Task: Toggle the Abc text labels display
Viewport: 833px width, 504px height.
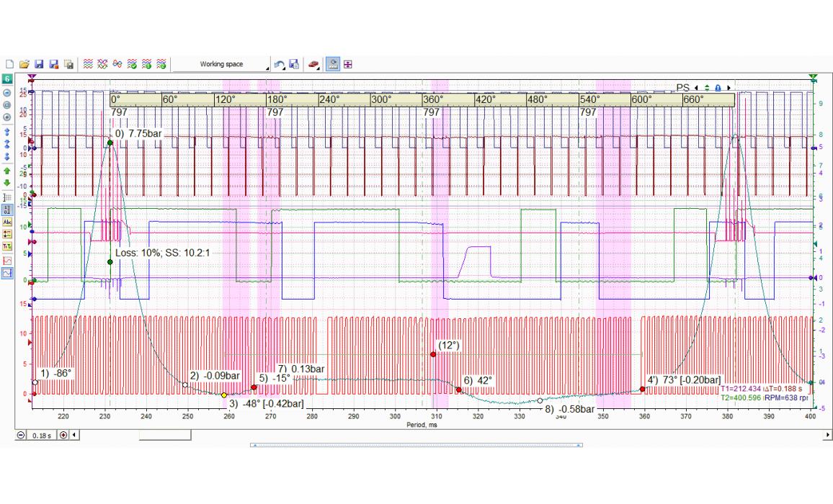Action: click(x=7, y=222)
